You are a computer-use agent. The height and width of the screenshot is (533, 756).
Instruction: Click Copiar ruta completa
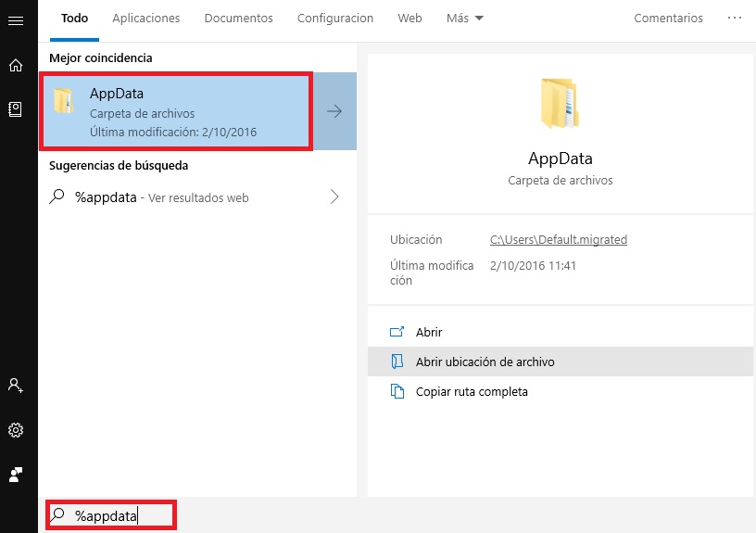coord(472,391)
